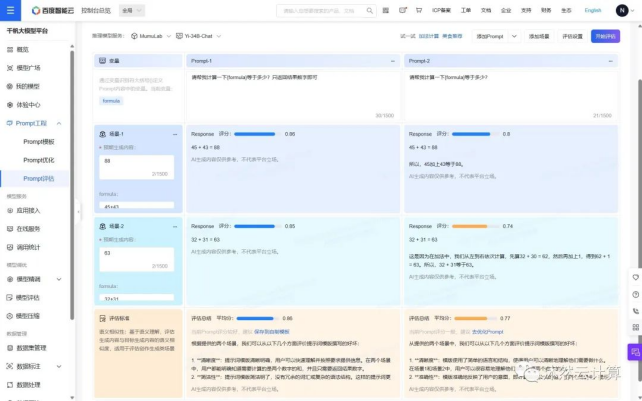Click the 应用接入 sidebar icon
This screenshot has width=642, height=401.
(x=10, y=211)
